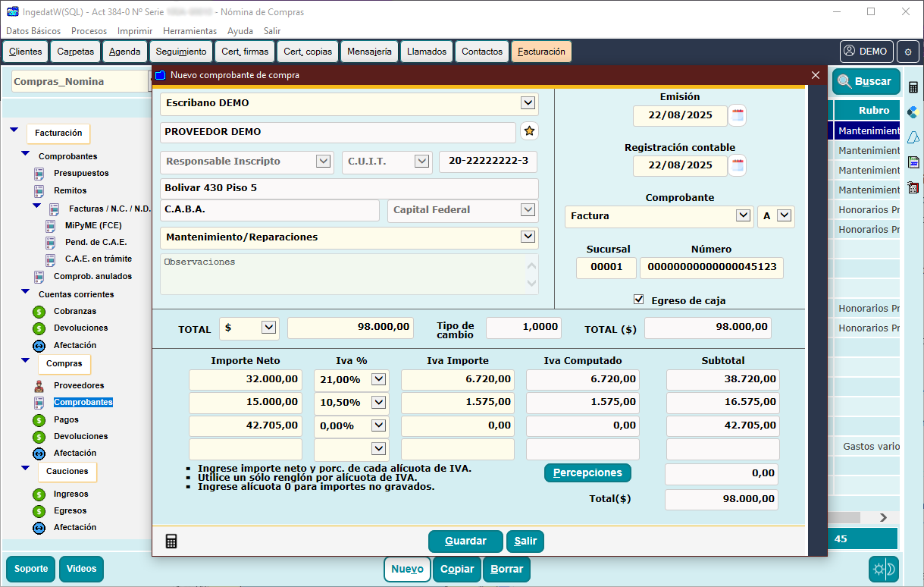Open the Registración contable calendar picker
924x587 pixels.
coord(738,165)
